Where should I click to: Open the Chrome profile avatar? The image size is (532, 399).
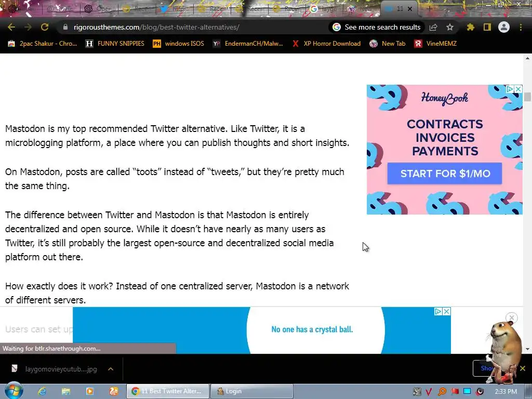pyautogui.click(x=504, y=27)
